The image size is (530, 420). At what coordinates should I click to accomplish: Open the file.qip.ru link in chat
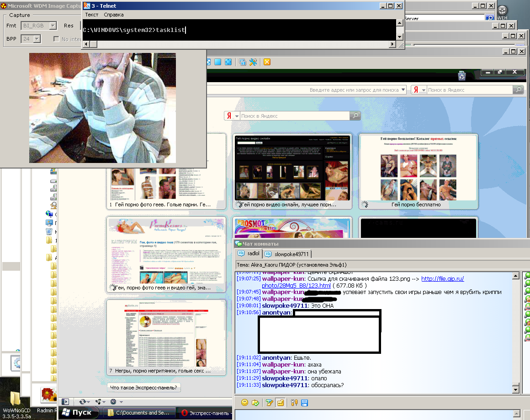point(442,278)
